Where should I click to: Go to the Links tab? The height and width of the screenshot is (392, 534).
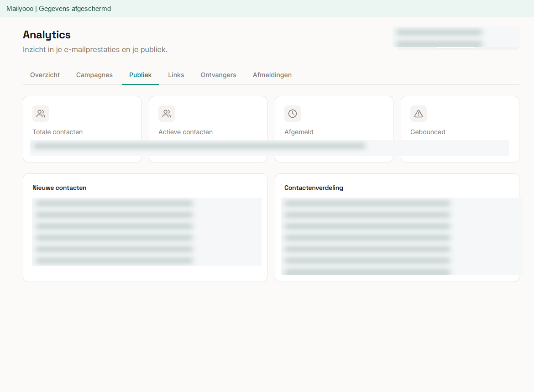(176, 75)
